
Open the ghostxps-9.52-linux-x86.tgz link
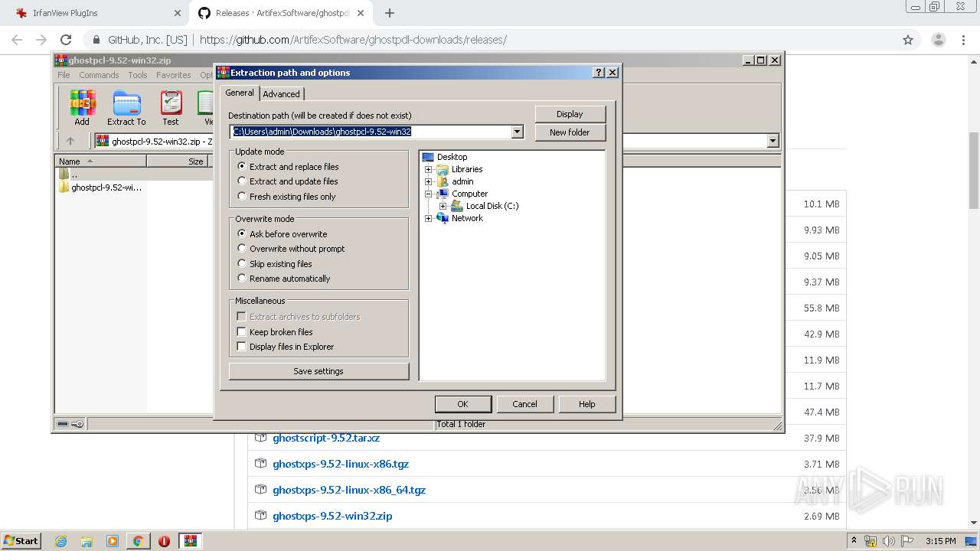pyautogui.click(x=341, y=464)
